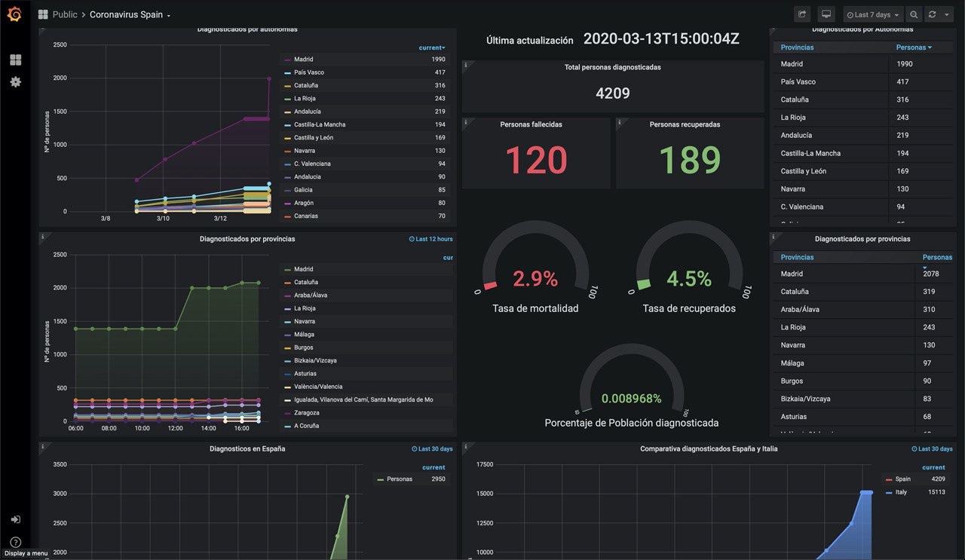Click the info icon on Comparativa diagnosticados España y Italia panel

[x=466, y=446]
